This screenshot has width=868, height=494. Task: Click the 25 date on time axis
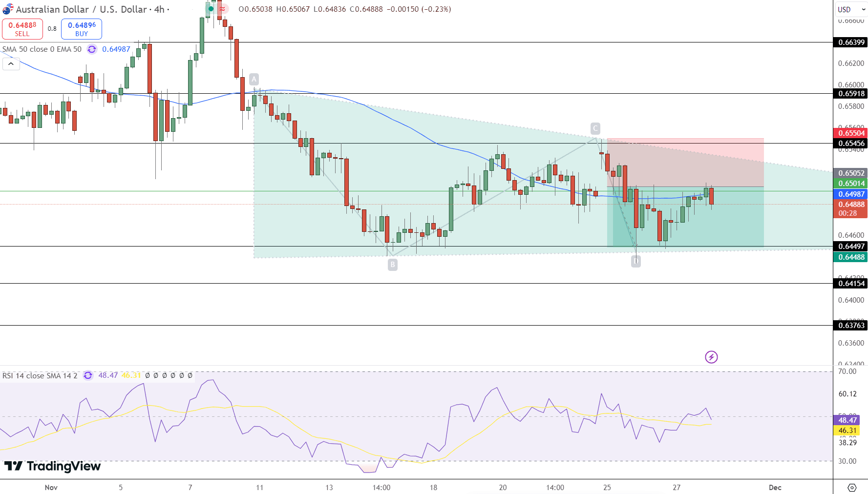[x=607, y=487]
